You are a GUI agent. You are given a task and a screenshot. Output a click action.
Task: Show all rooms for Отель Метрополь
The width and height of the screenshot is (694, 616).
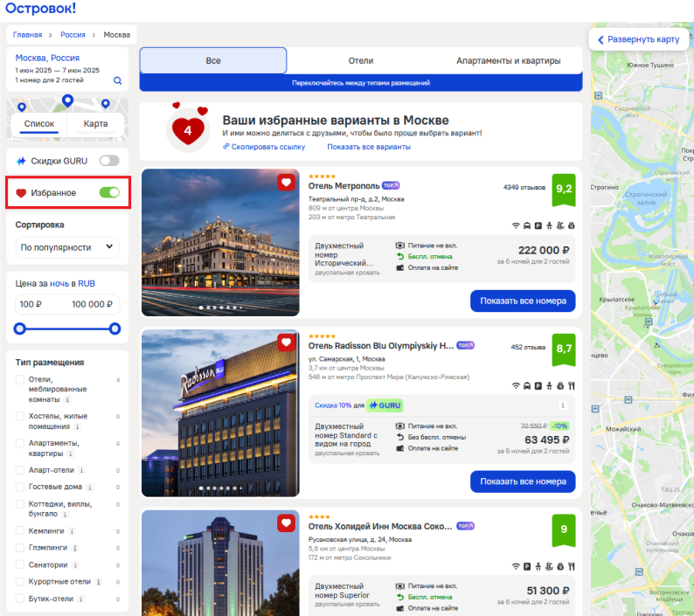pos(523,301)
